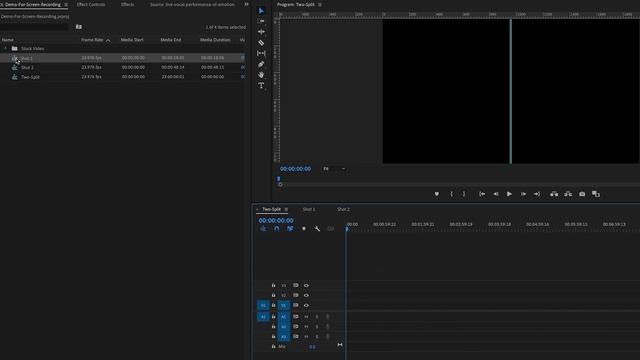Toggle Snap magnet in timeline

coord(277,229)
